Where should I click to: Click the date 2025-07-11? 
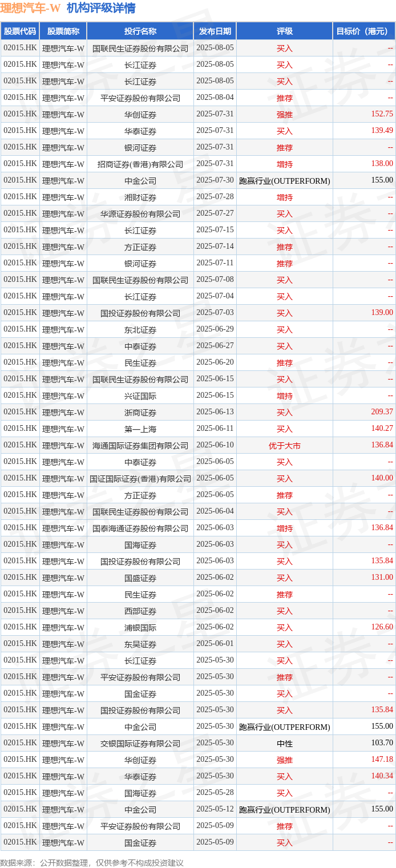click(215, 263)
